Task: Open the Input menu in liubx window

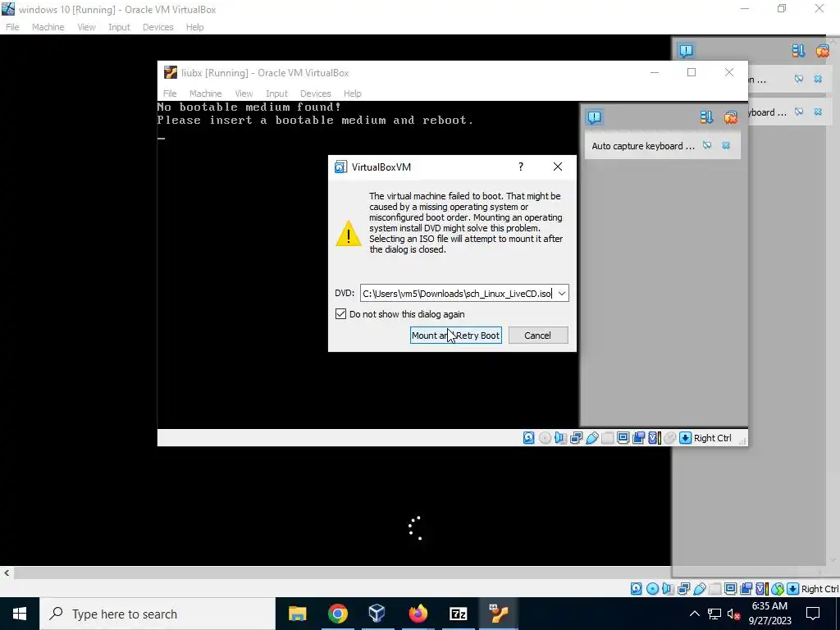Action: (276, 94)
